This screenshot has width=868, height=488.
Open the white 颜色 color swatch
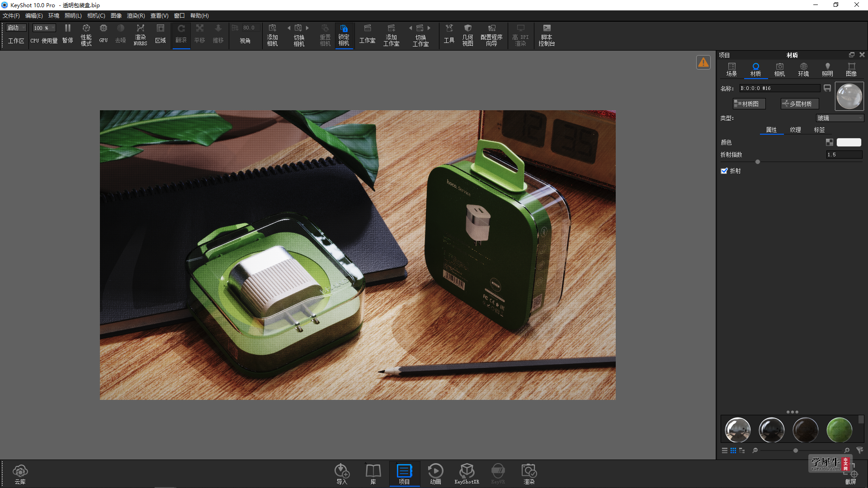click(849, 142)
